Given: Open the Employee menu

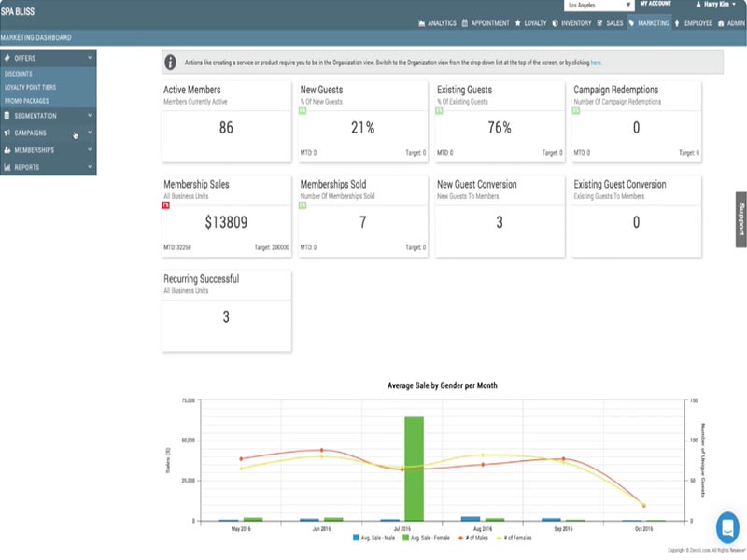Looking at the screenshot, I should click(692, 22).
